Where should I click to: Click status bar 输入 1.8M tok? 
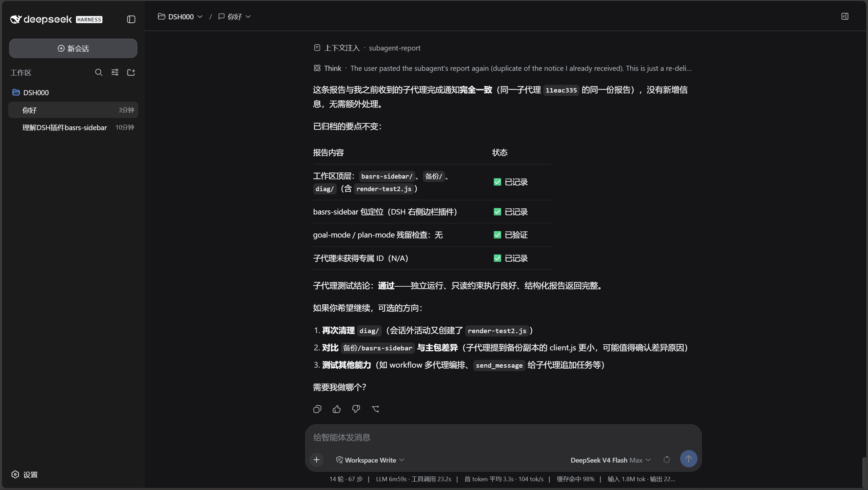pos(626,479)
